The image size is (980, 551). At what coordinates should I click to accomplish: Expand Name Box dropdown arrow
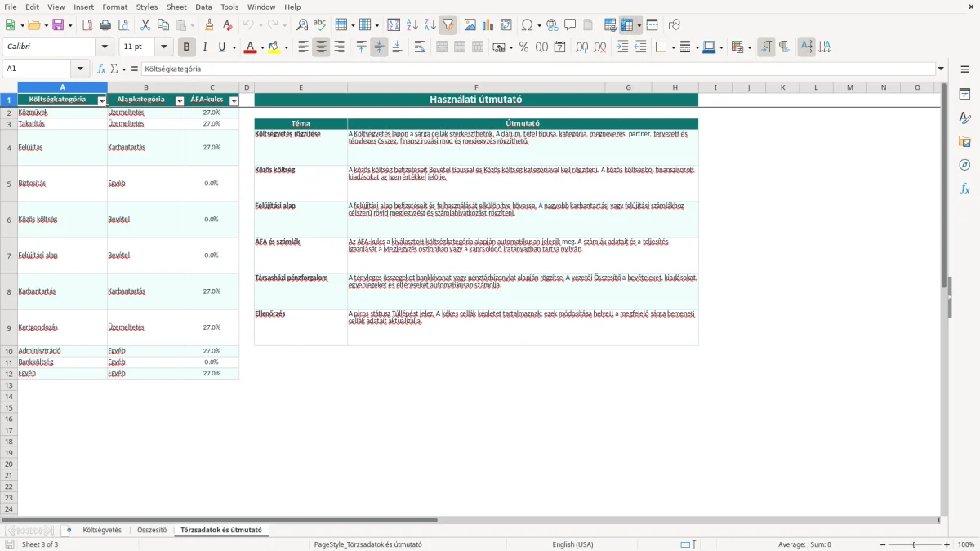coord(80,69)
